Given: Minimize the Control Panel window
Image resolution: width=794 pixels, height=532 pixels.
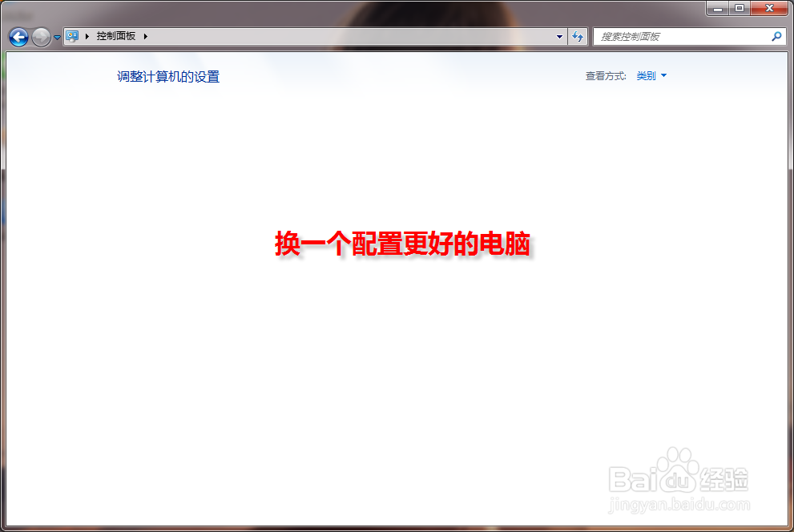Looking at the screenshot, I should tap(718, 9).
